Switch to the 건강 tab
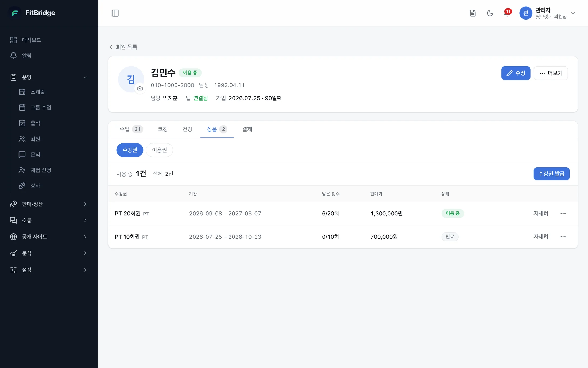588x368 pixels. pyautogui.click(x=187, y=129)
